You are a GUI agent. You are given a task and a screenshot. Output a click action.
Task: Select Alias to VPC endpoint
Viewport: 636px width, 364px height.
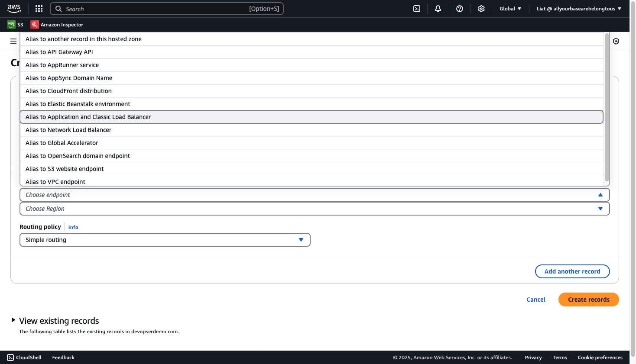point(312,181)
